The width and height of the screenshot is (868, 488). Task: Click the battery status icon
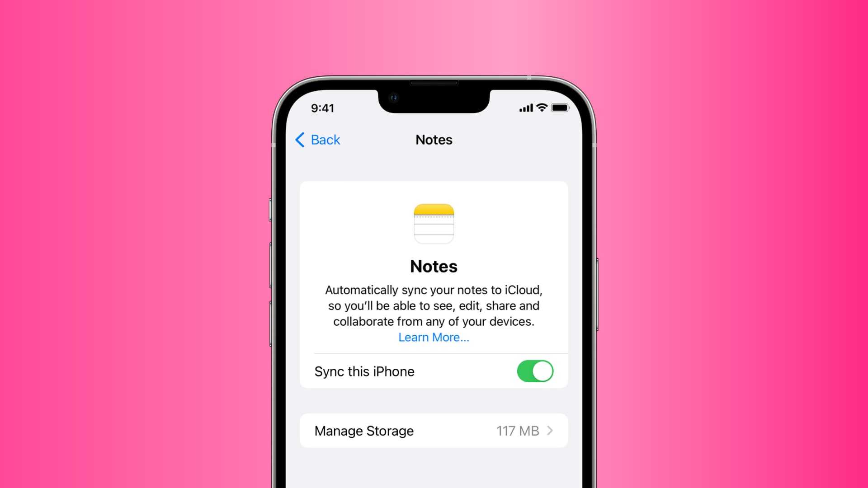(x=559, y=107)
